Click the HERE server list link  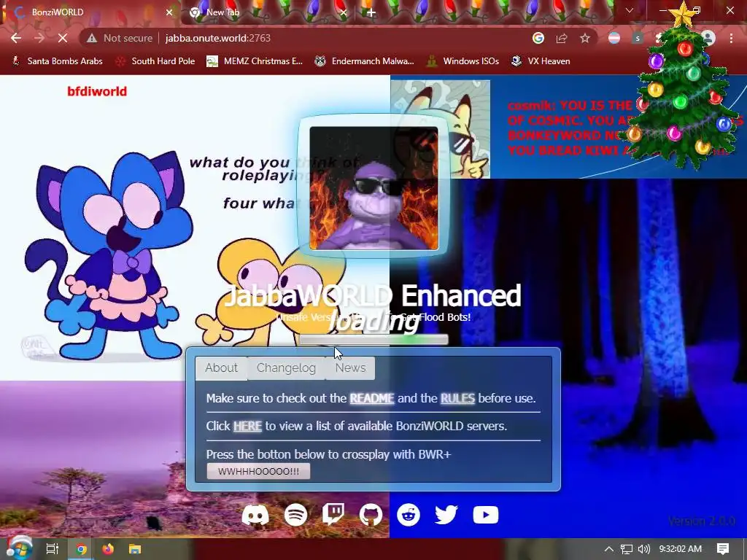[247, 426]
